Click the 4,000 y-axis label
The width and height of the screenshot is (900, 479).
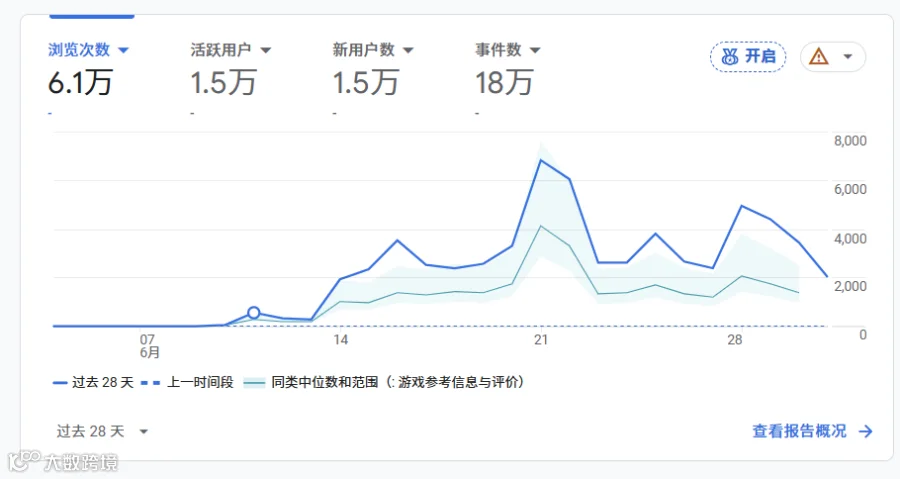click(x=850, y=239)
